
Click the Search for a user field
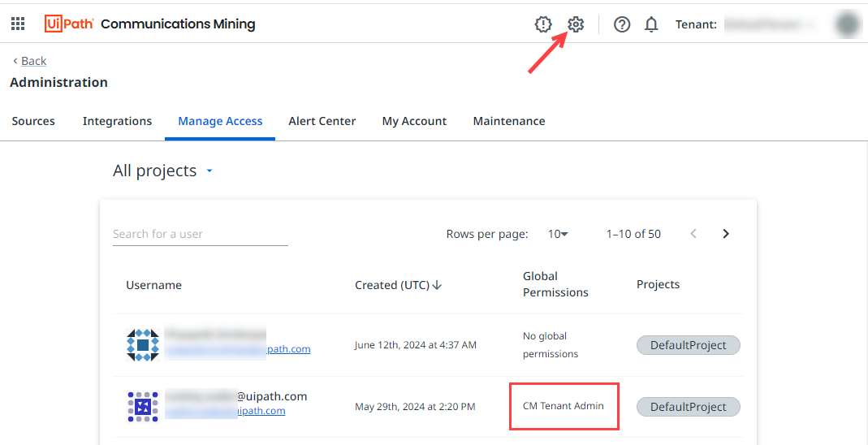pyautogui.click(x=200, y=234)
